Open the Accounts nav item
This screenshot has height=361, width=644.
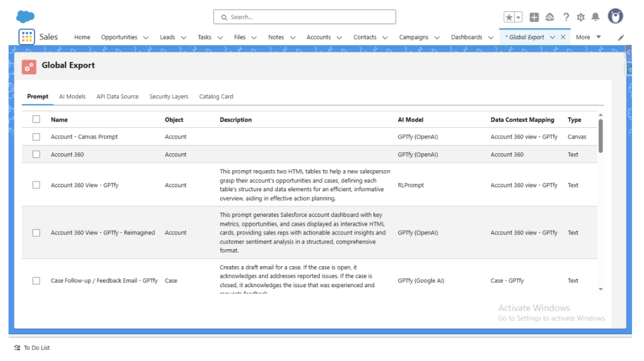click(319, 37)
